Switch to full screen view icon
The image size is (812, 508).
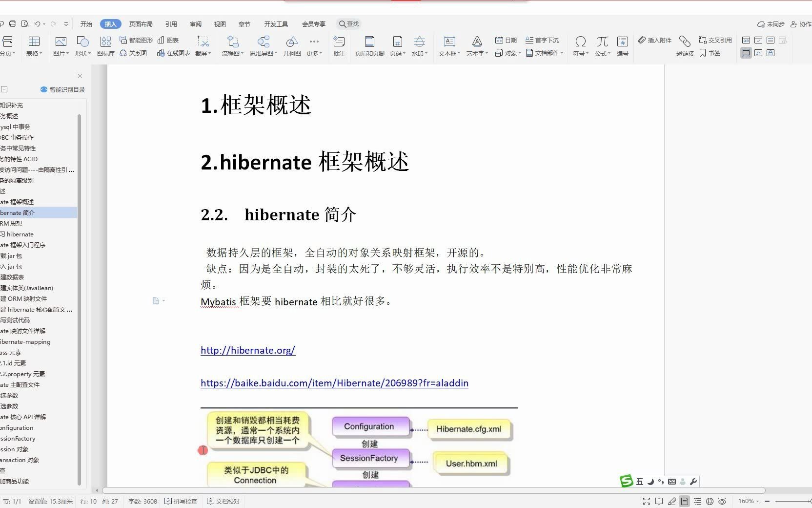(647, 501)
